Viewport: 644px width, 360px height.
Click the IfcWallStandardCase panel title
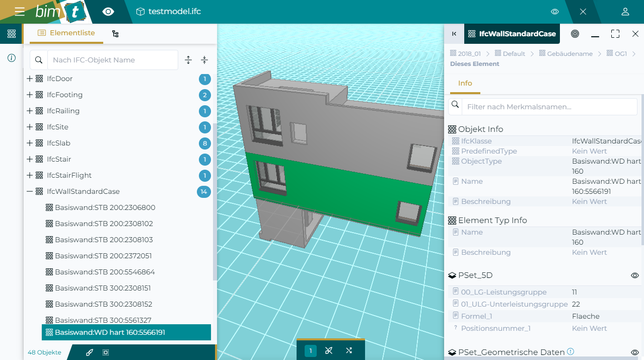click(518, 34)
